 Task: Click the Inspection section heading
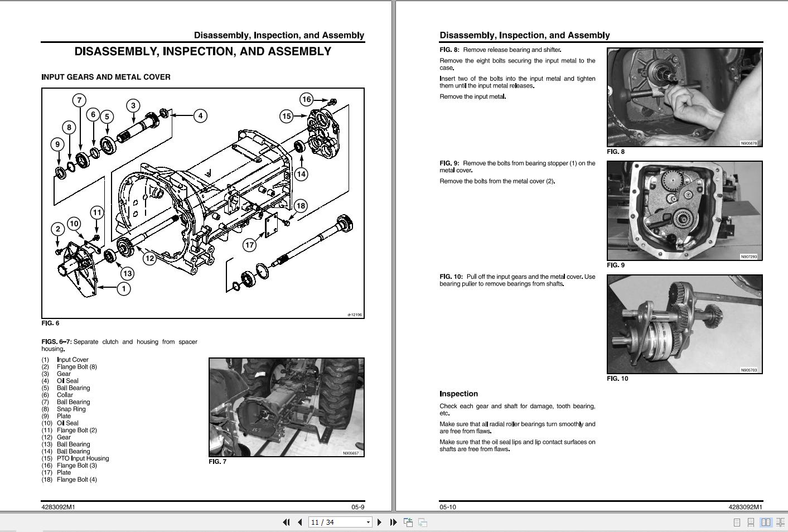(x=458, y=394)
